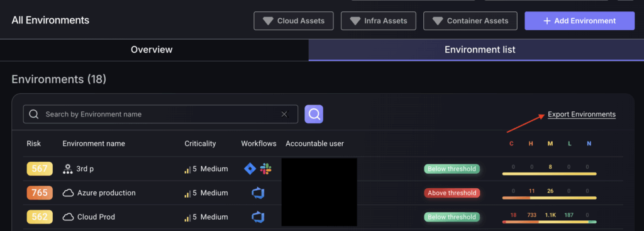
Task: Click 187 low count in Cloud Prod row
Action: [569, 215]
